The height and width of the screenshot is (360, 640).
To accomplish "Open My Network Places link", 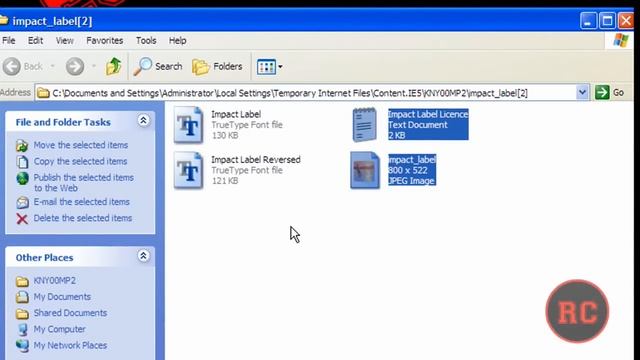I will [70, 345].
